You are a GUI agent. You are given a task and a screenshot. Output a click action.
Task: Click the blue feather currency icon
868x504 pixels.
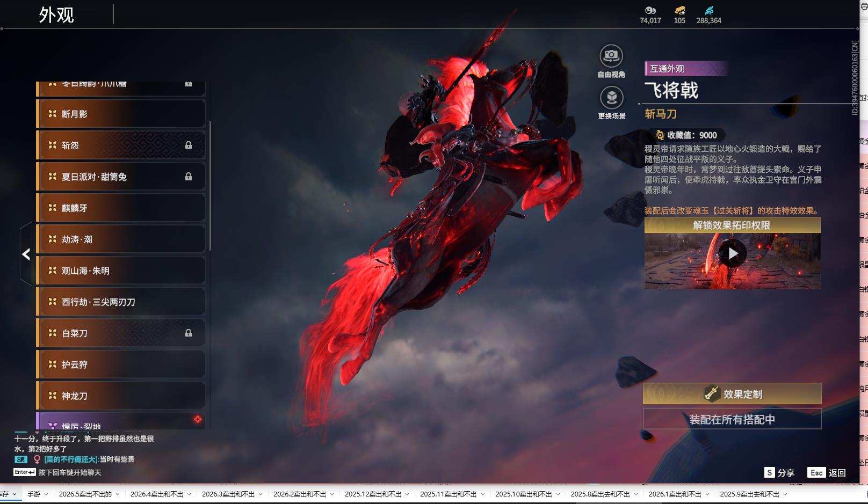point(709,10)
